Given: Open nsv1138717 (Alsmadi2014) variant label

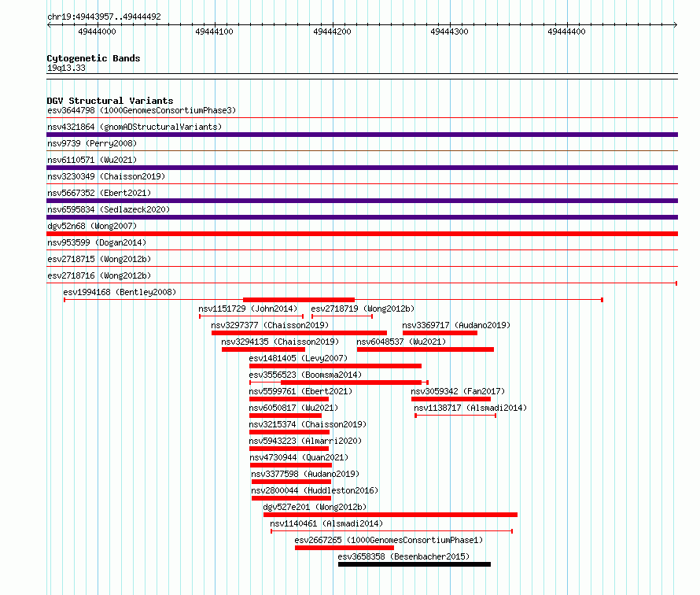Looking at the screenshot, I should click(470, 408).
